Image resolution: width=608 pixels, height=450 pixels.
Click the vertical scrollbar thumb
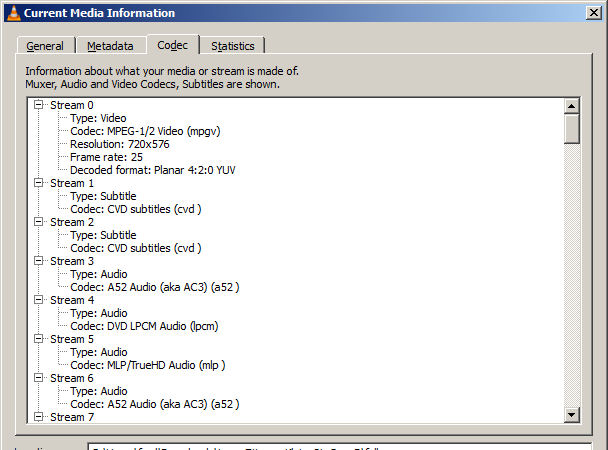(572, 129)
